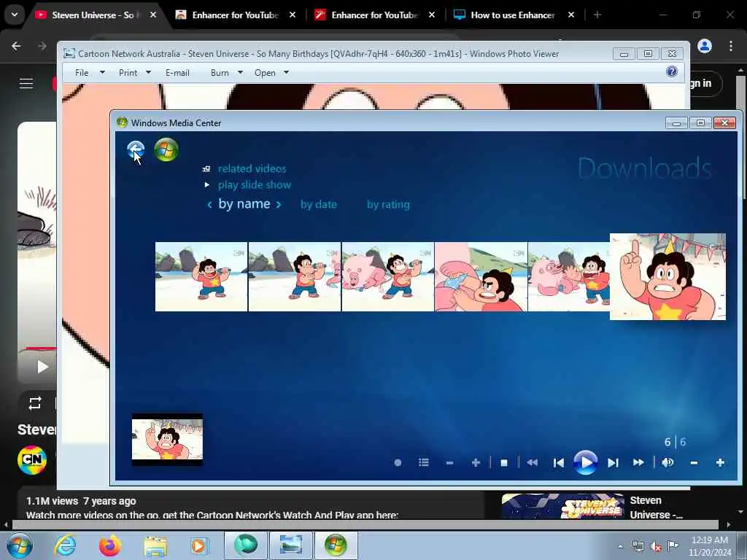Viewport: 747px width, 560px height.
Task: Close the How to use Enhancer tab
Action: tap(571, 15)
